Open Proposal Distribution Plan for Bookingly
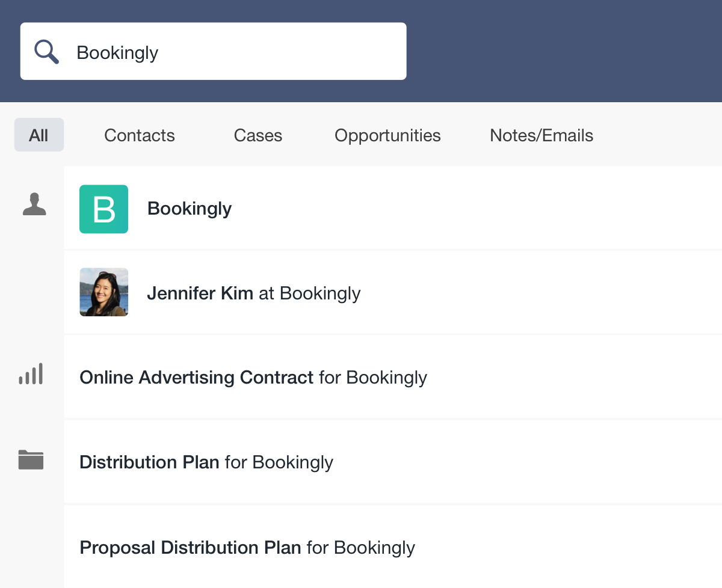Viewport: 722px width, 588px height. coord(247,548)
